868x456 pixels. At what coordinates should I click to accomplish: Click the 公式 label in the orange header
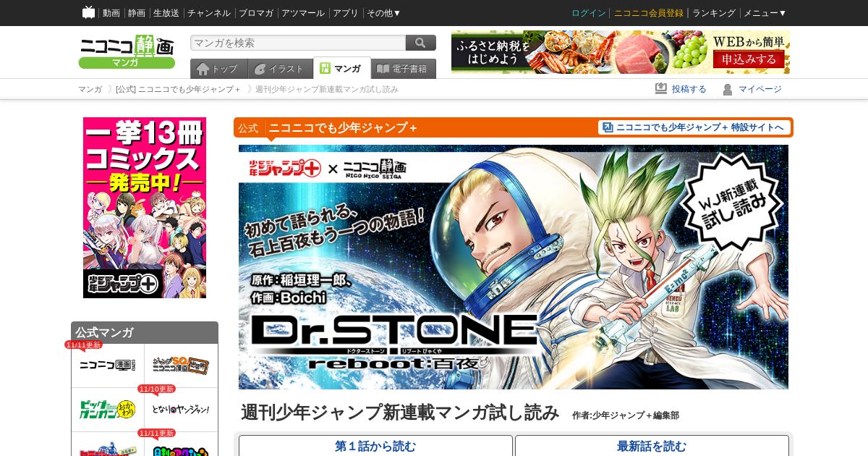pyautogui.click(x=248, y=128)
